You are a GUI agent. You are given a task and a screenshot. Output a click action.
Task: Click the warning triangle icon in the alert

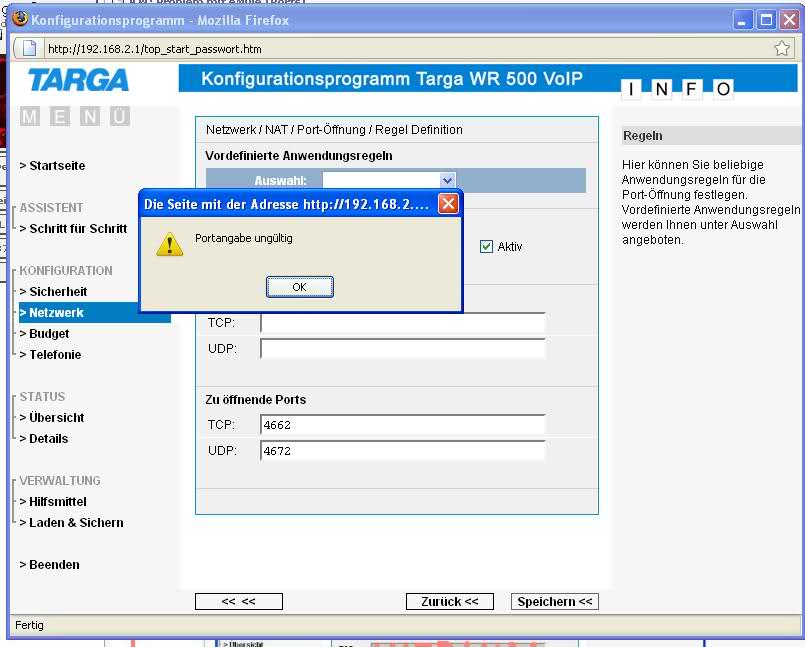point(169,244)
